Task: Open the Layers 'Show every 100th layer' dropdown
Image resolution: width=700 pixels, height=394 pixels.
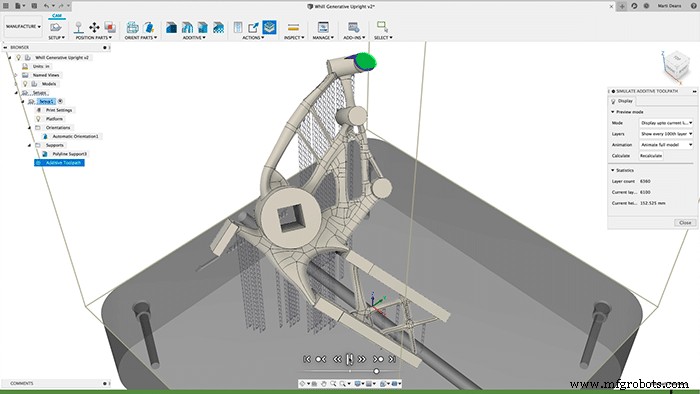Action: click(666, 134)
